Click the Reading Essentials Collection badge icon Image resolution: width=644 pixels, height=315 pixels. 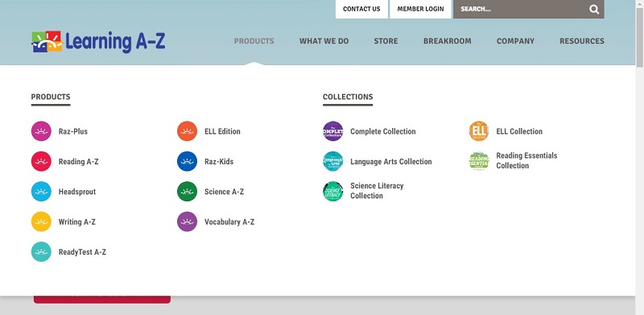(x=479, y=161)
